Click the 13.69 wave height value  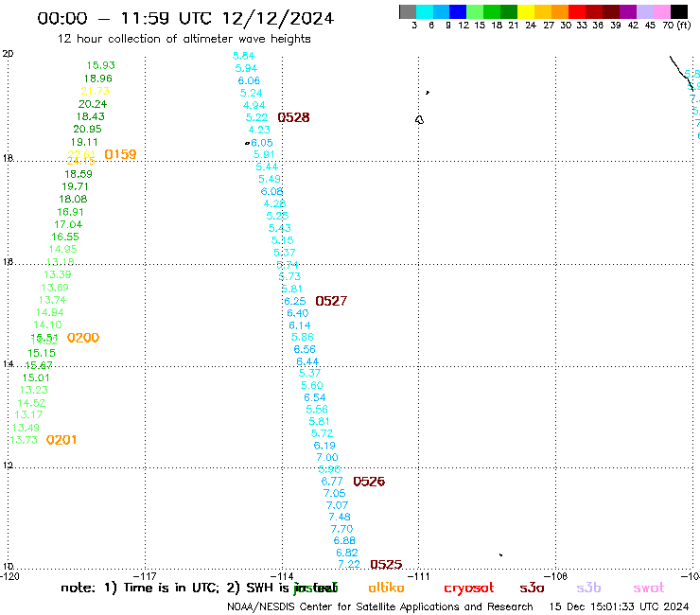coord(55,288)
